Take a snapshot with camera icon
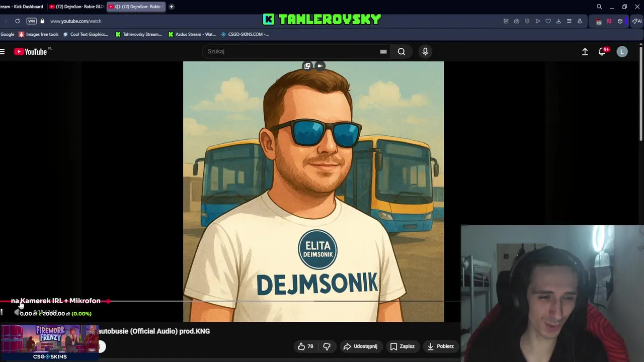This screenshot has width=644, height=362. tap(516, 21)
